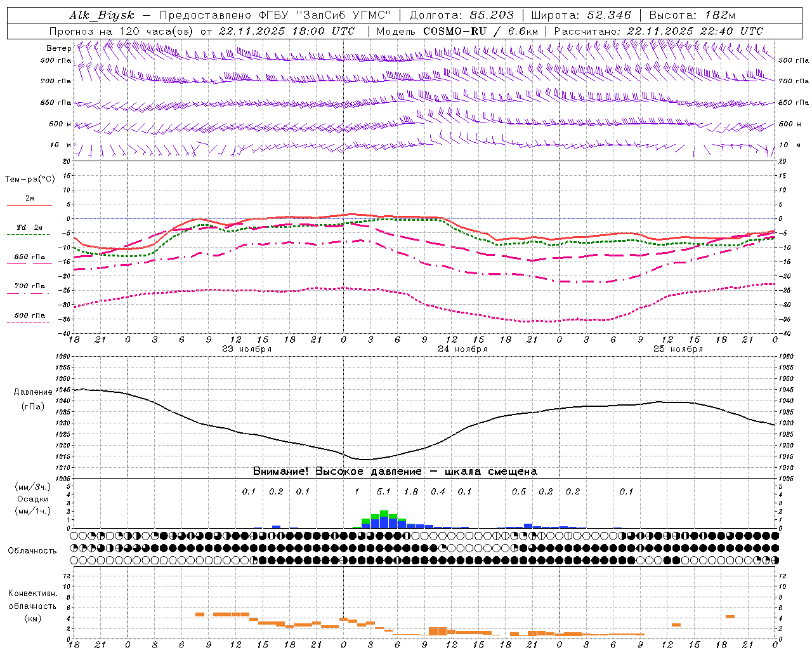Viewport: 812px width, 650px height.
Task: Click the 25 ноября date label
Action: (678, 348)
